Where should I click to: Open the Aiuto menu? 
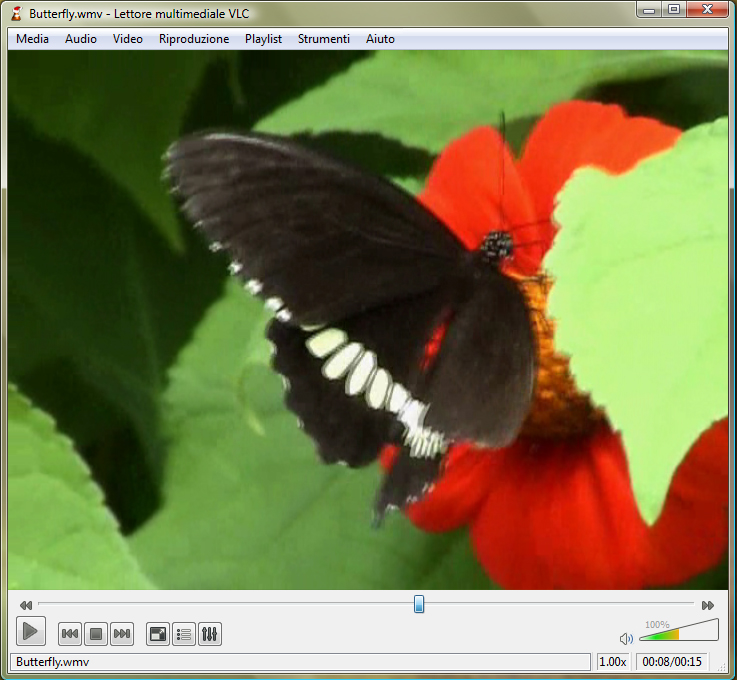coord(380,39)
